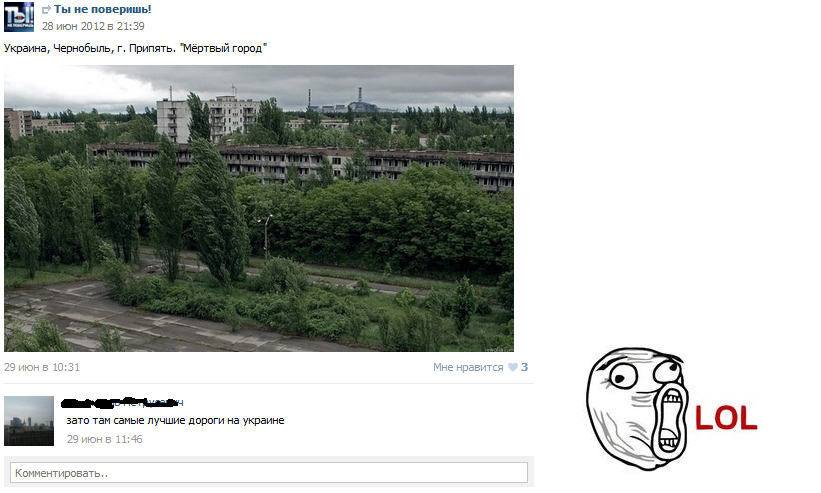Open the "Ты не поверишь!" group link
Screen dimensions: 821x493
coord(103,9)
